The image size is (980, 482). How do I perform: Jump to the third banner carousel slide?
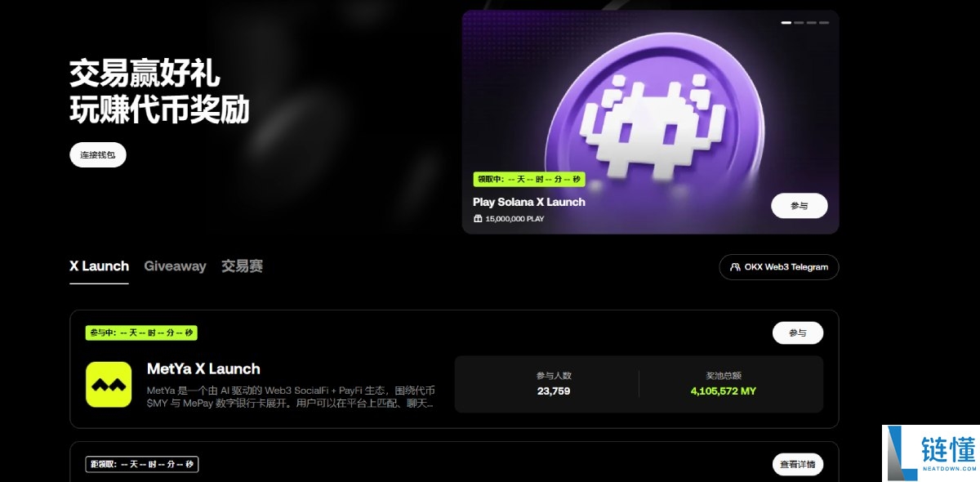coord(812,23)
